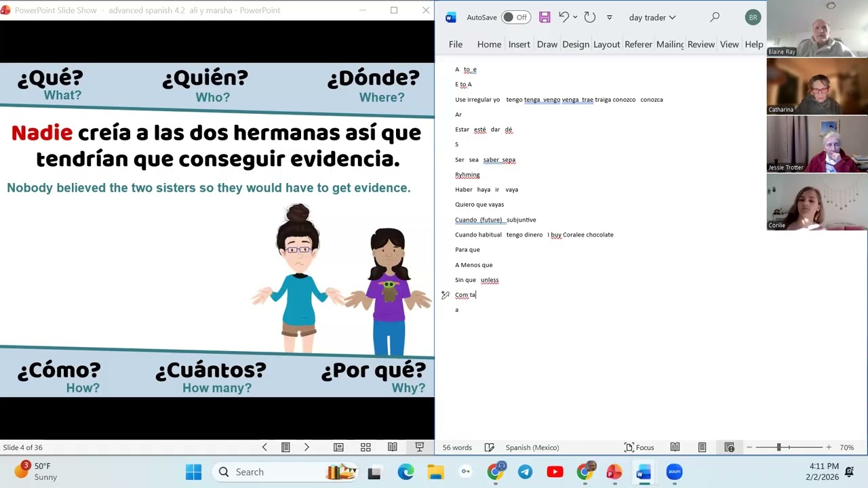
Task: Open the Draw ribbon tab
Action: pos(547,44)
